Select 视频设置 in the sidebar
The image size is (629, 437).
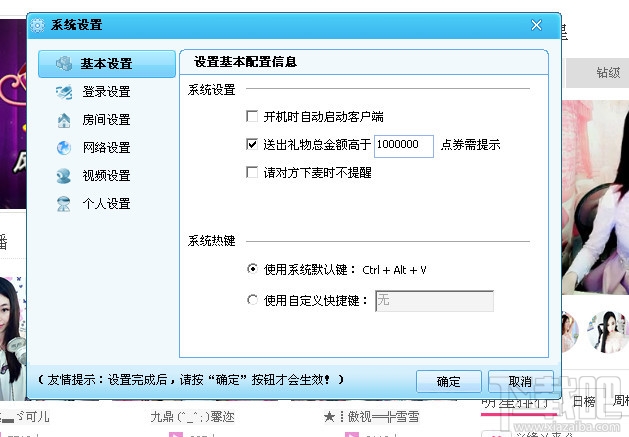click(106, 176)
